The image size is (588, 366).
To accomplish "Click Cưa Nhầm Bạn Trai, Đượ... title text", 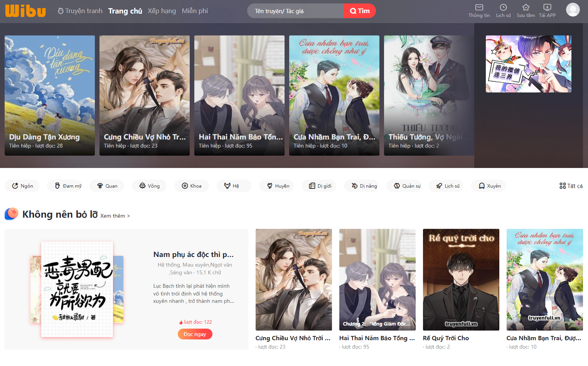I will [x=544, y=338].
